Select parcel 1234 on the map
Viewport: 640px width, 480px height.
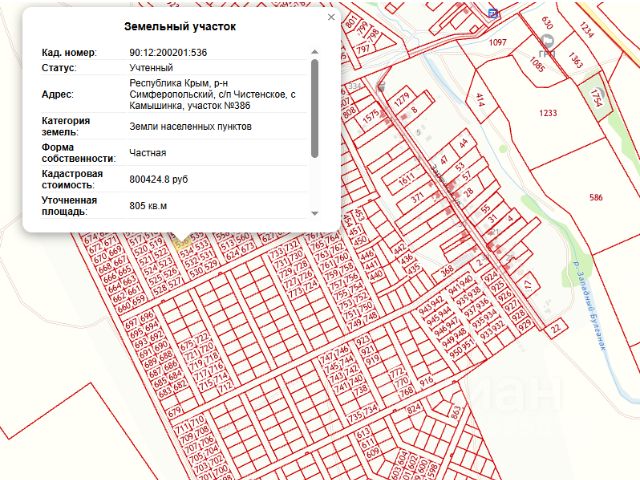(x=586, y=30)
